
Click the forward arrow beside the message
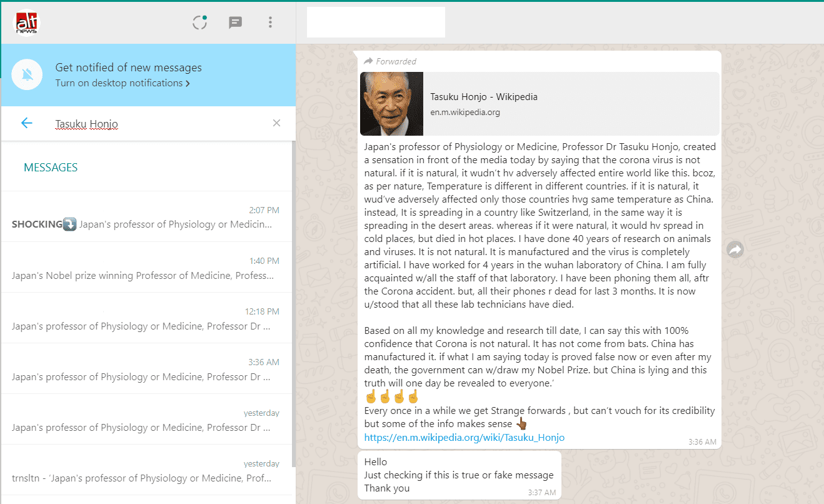(x=735, y=250)
